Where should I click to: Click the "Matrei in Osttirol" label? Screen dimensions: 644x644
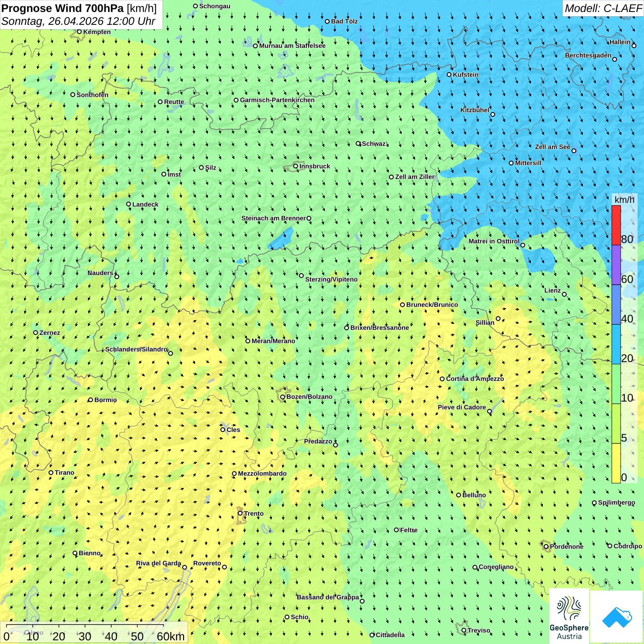tap(494, 241)
